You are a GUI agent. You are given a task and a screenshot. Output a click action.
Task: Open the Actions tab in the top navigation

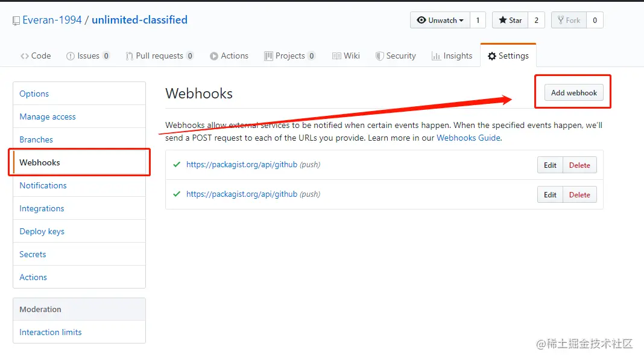click(229, 56)
